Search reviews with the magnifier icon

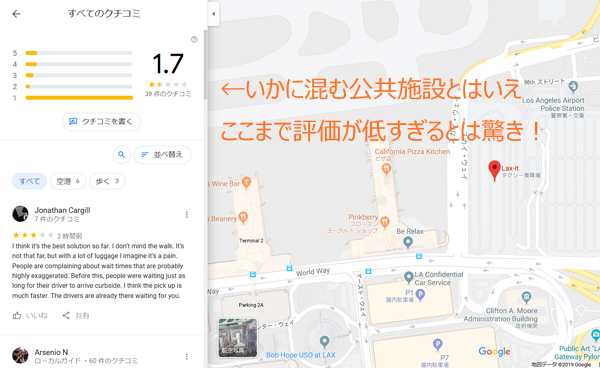121,155
